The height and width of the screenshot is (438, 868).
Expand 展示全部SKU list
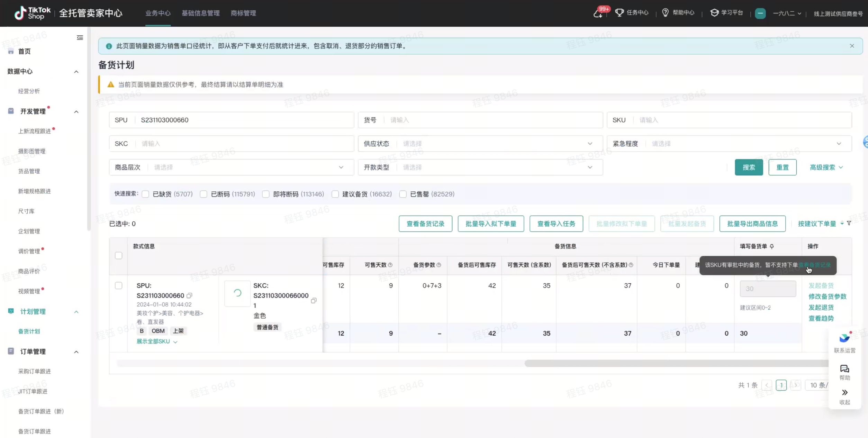[157, 341]
